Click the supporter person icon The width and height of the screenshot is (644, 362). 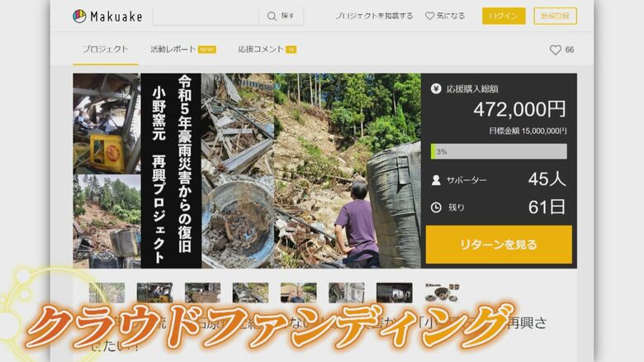(x=436, y=179)
